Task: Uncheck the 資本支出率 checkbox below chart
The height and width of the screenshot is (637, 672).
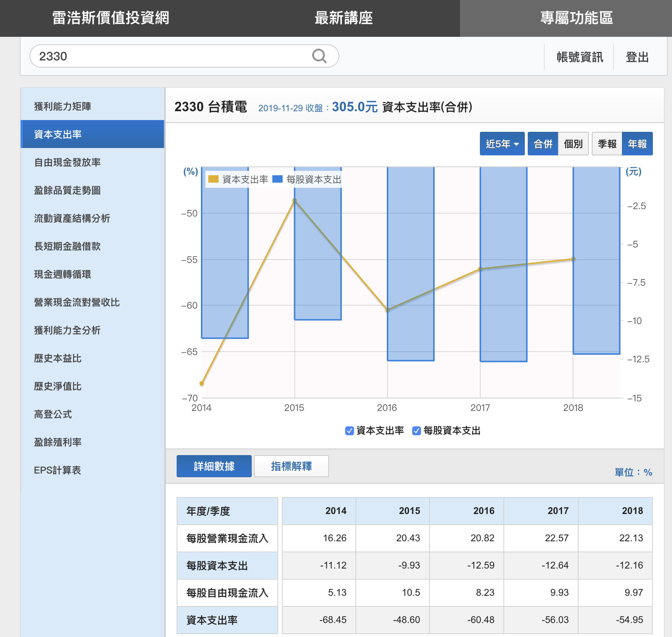Action: (349, 431)
